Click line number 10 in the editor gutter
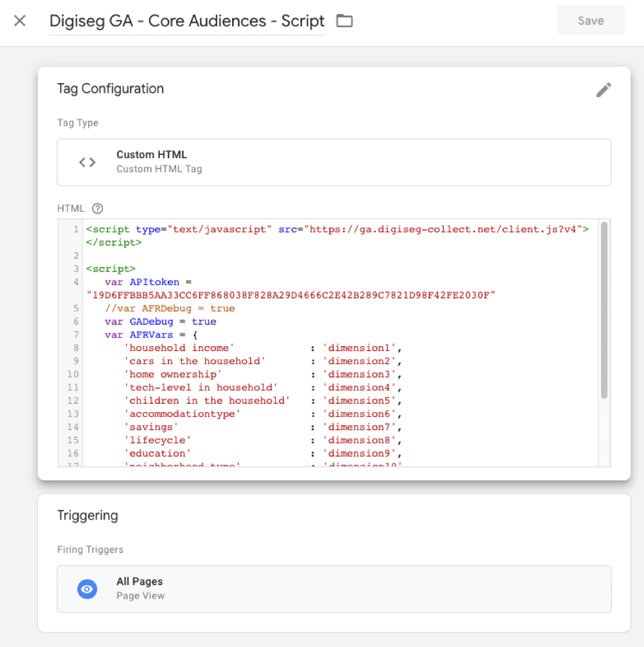Screen dimensions: 644x647 pyautogui.click(x=73, y=375)
